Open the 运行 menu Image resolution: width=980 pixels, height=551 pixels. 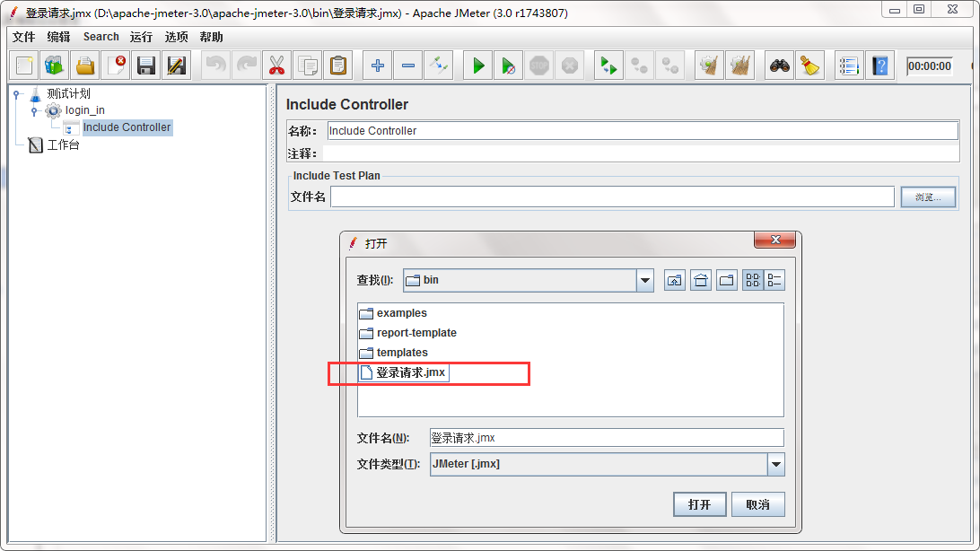[141, 37]
